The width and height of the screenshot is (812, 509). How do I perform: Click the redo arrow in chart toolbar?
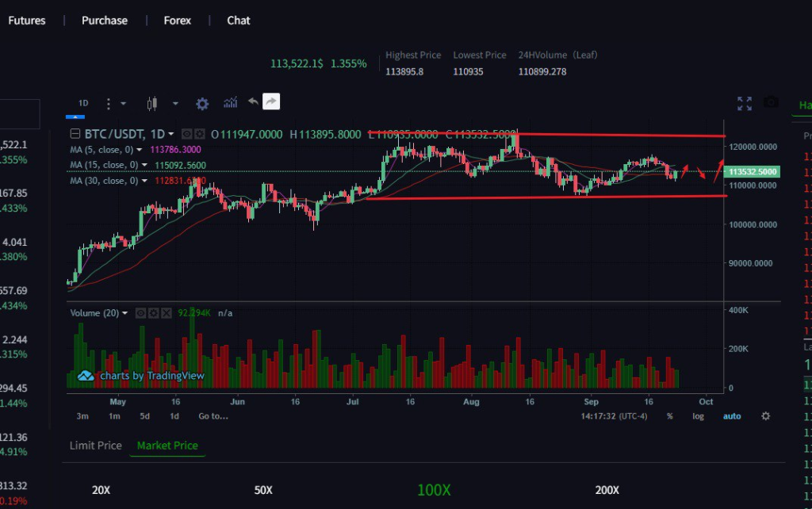point(271,102)
